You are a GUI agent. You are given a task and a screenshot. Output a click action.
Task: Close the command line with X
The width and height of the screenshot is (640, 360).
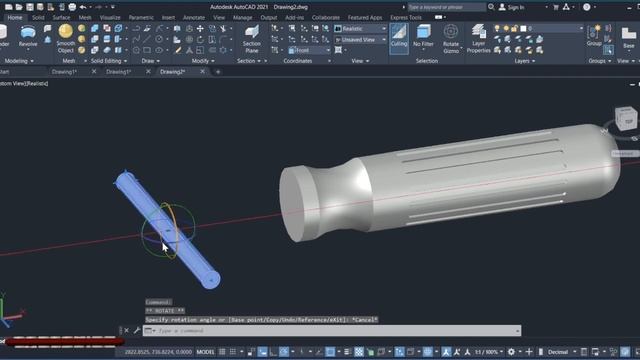127,331
